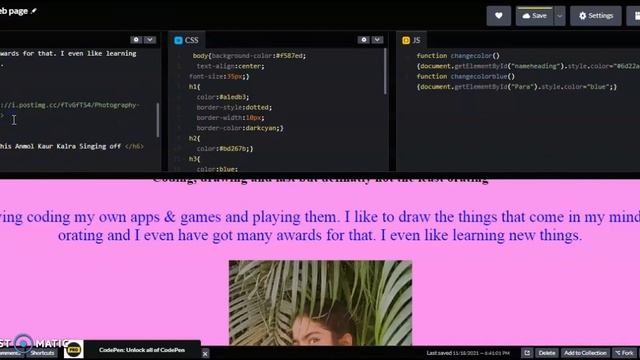The height and width of the screenshot is (360, 640).
Task: Click the HTML editor vertical scrollbar
Action: (158, 120)
